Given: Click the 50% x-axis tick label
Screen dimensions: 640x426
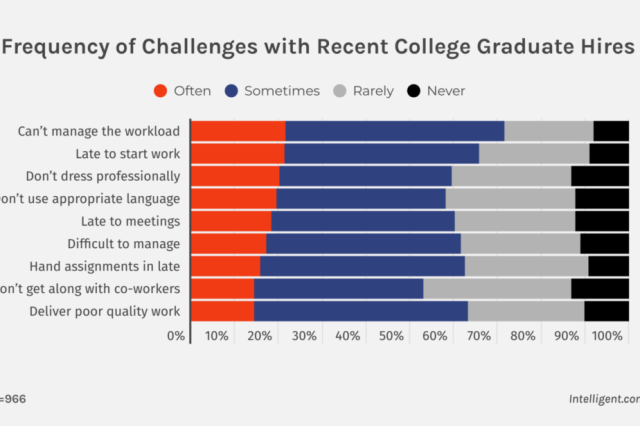Looking at the screenshot, I should pos(391,336).
